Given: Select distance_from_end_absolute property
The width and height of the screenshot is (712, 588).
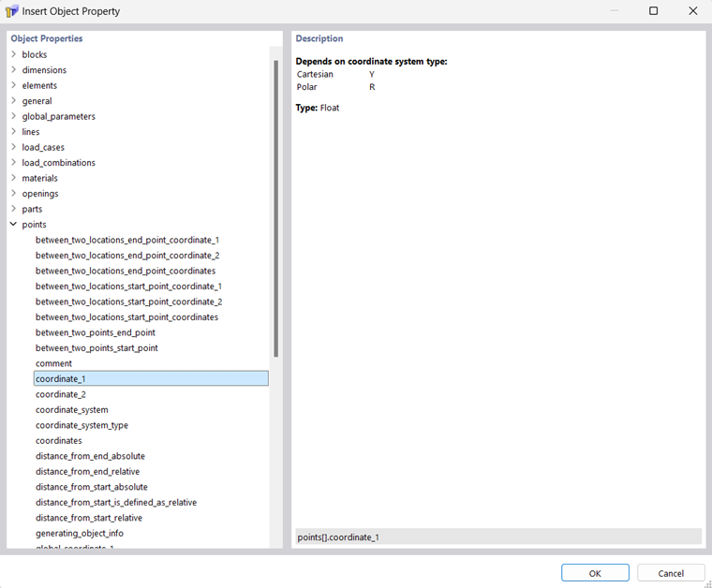Looking at the screenshot, I should pyautogui.click(x=90, y=456).
